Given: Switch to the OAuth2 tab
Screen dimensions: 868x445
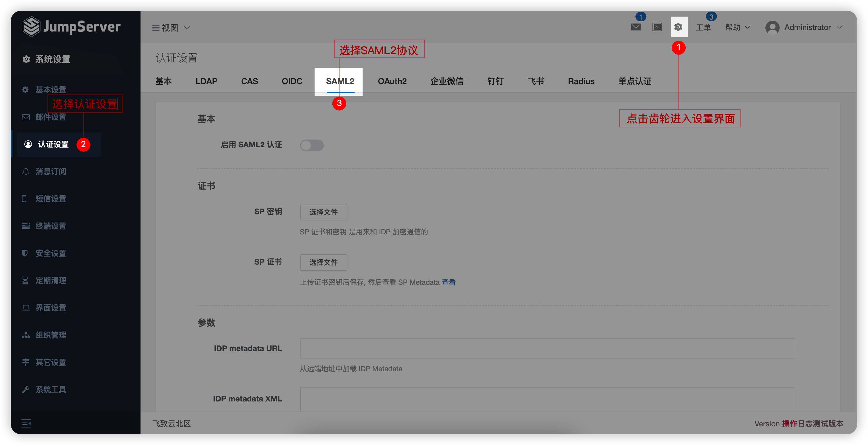Looking at the screenshot, I should click(392, 81).
